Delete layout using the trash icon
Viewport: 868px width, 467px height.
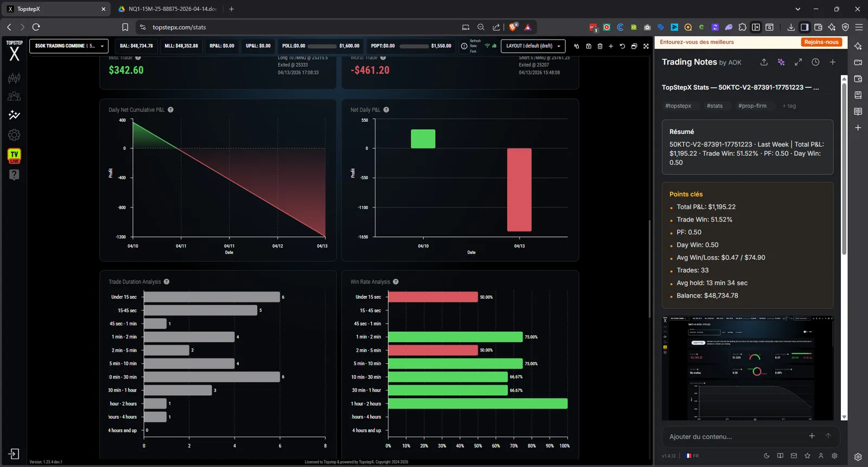pyautogui.click(x=600, y=46)
